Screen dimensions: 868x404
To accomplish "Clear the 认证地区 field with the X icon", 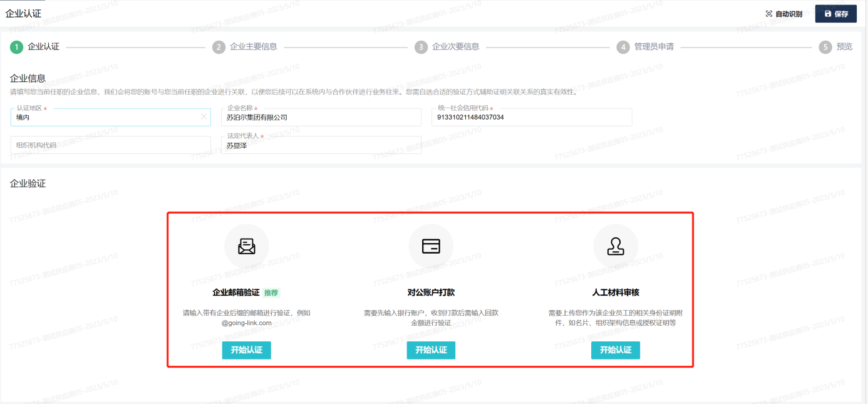I will [204, 117].
